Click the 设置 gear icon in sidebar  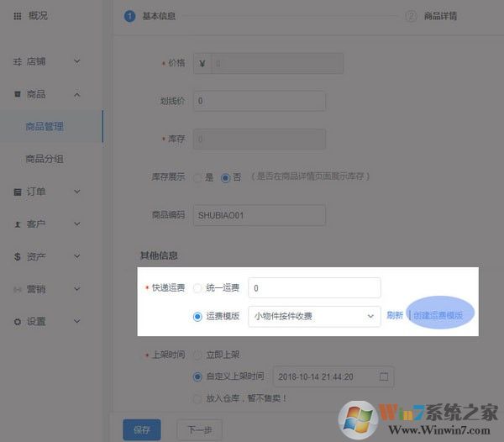coord(18,322)
